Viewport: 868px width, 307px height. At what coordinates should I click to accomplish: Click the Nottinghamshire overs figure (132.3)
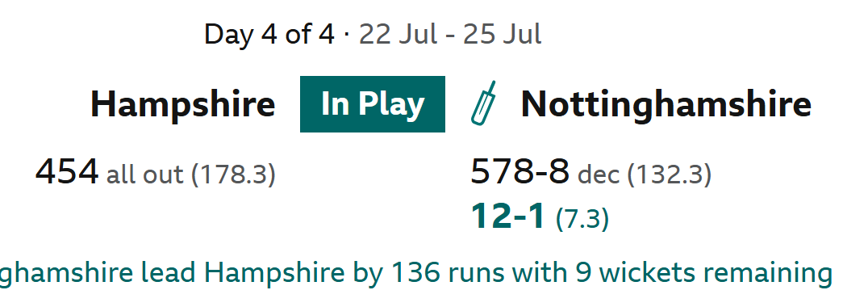[x=670, y=174]
